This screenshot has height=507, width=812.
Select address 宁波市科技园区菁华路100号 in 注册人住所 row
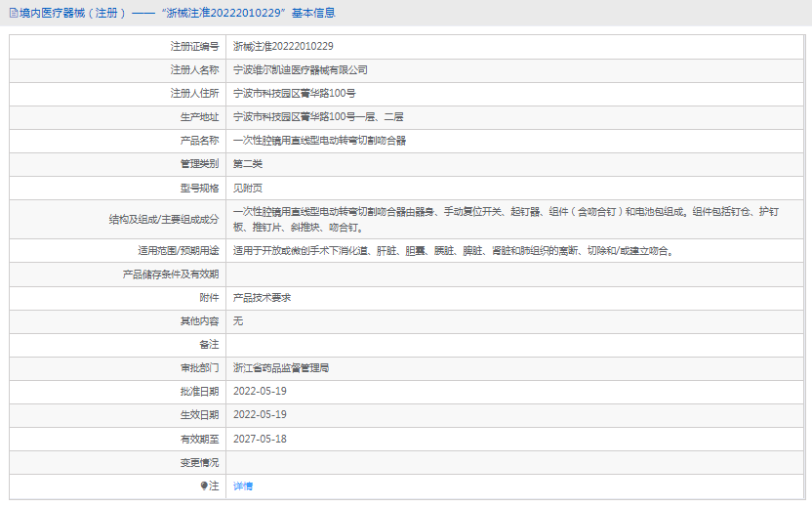click(294, 94)
